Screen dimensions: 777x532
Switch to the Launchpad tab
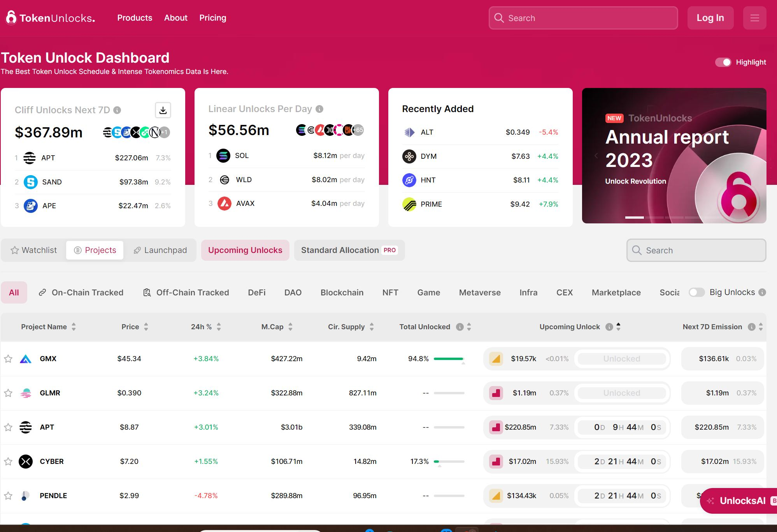coord(160,250)
